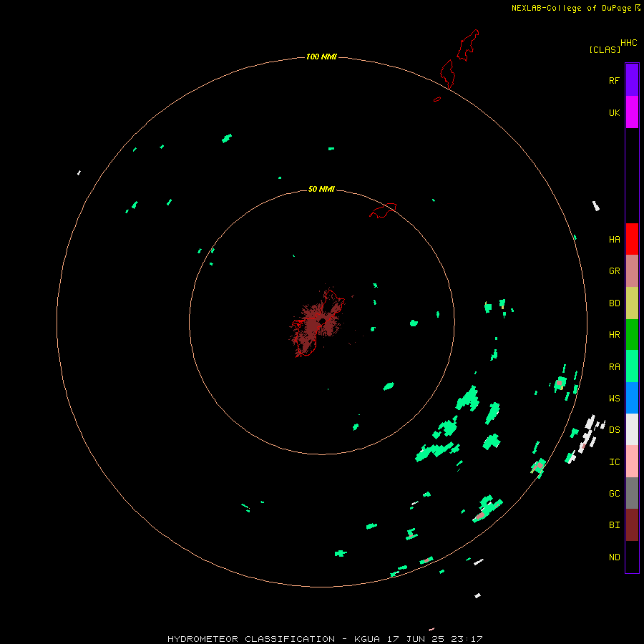Click the pinkish GR legend swatch
Screen dimensions: 644x644
632,271
